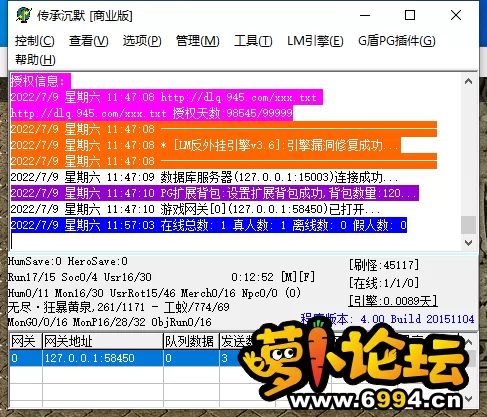
Task: Open the 选项(P) menu
Action: pos(142,41)
